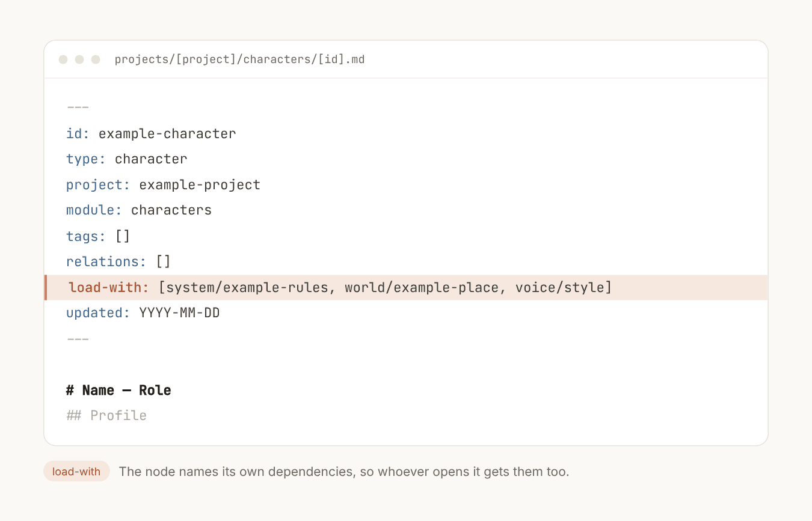Select the "relations:" key

point(106,261)
